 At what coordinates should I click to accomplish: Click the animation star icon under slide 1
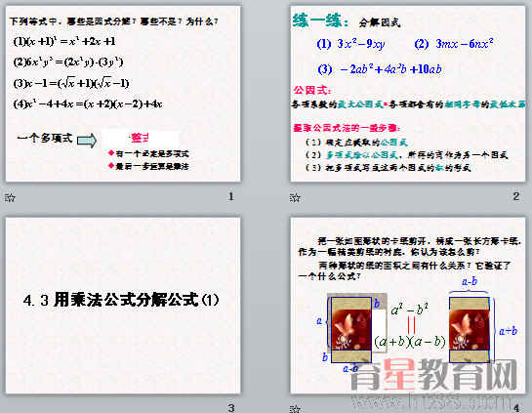point(10,197)
